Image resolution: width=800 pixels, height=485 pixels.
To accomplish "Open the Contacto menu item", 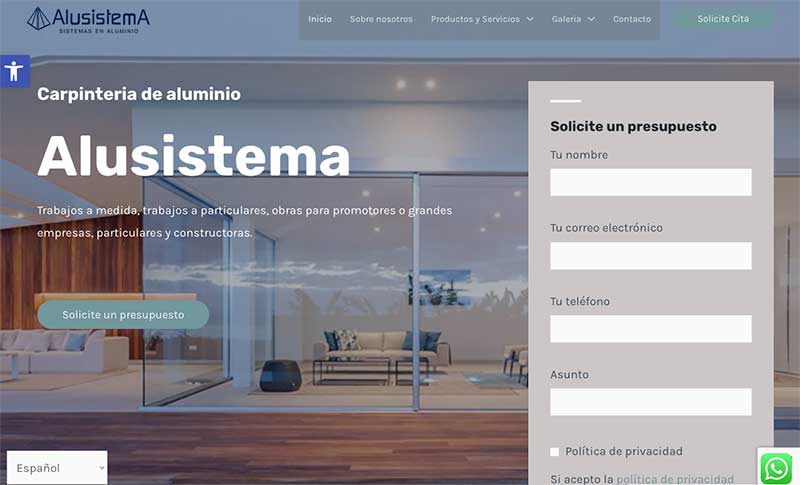I will click(632, 19).
